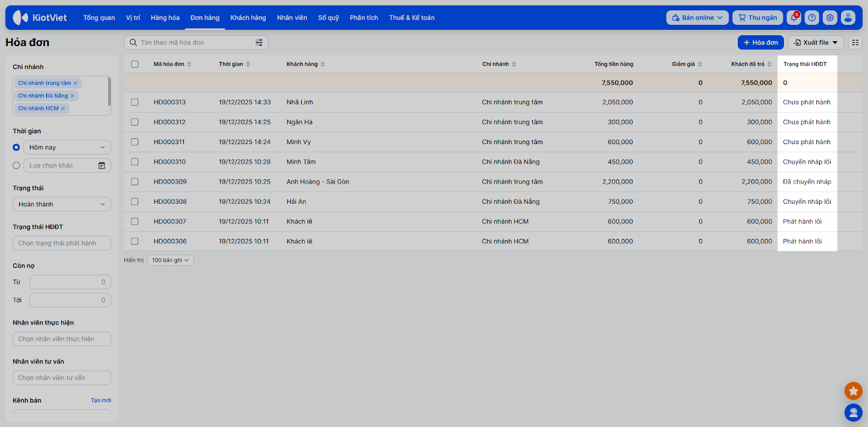Open the user account avatar

(x=848, y=18)
